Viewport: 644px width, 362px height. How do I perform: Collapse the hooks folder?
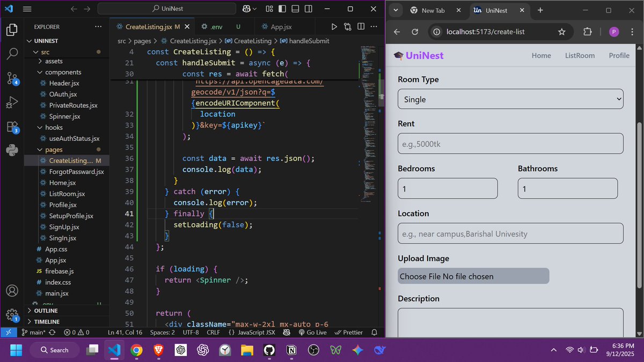pos(54,128)
